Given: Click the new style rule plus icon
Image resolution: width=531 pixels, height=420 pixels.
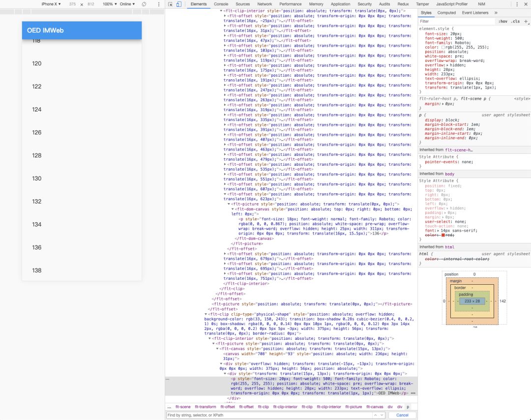Looking at the screenshot, I should click(x=526, y=21).
